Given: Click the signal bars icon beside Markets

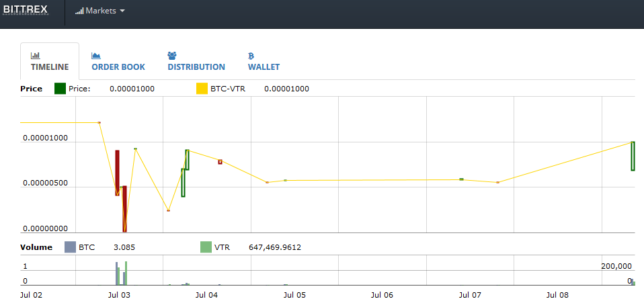Looking at the screenshot, I should click(79, 11).
